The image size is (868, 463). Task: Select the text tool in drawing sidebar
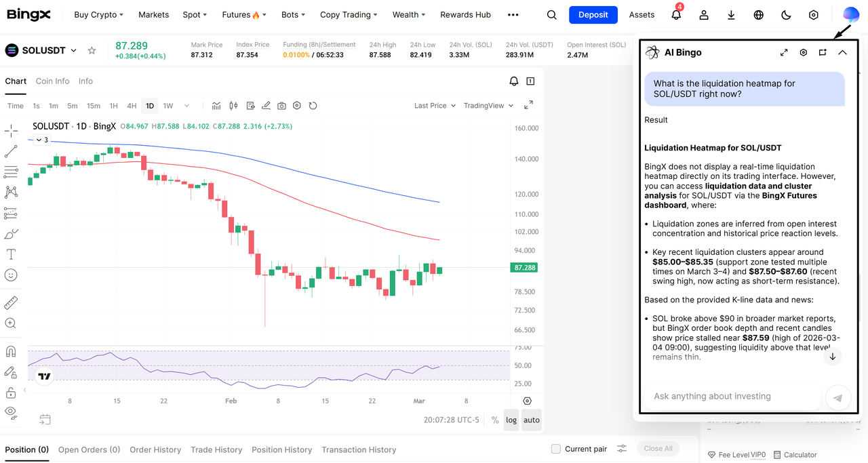11,254
